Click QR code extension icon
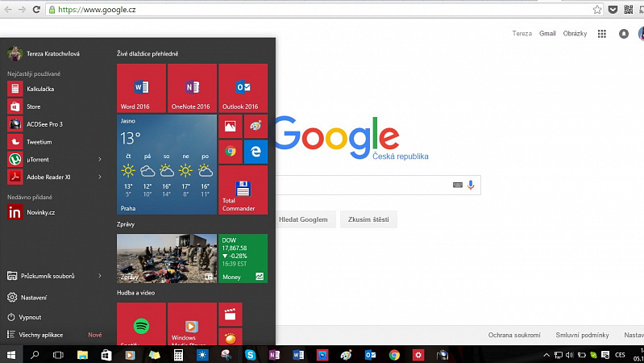Image resolution: width=644 pixels, height=363 pixels. [629, 10]
